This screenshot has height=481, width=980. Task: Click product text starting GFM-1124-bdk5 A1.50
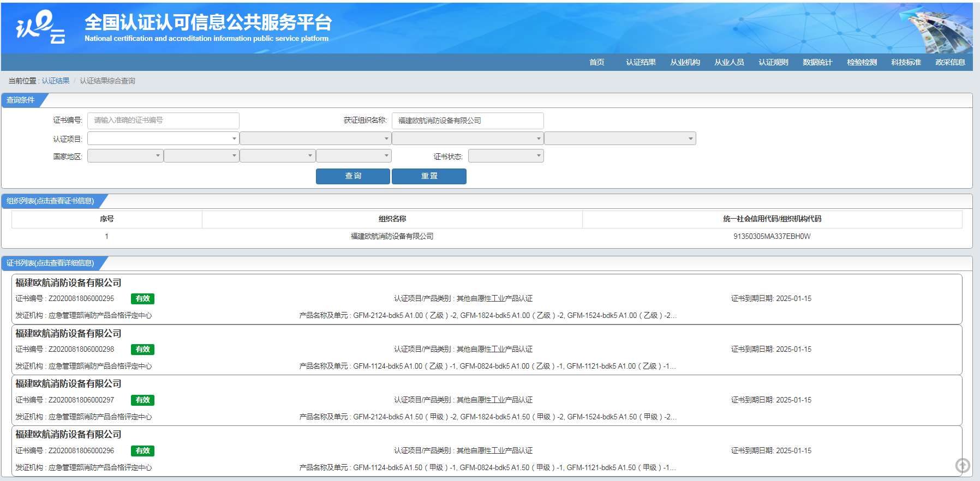[488, 467]
